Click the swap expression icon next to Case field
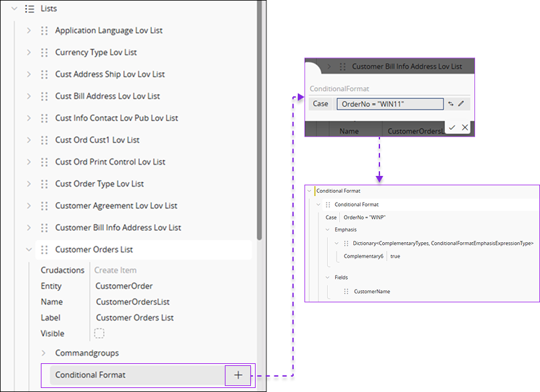540x392 pixels. pyautogui.click(x=449, y=104)
